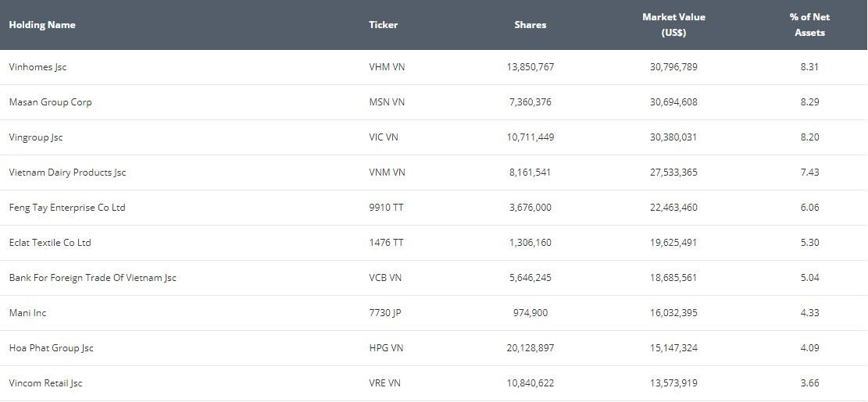Click Eclat Textile Co Ltd name
Image resolution: width=868 pixels, height=402 pixels.
click(x=50, y=243)
